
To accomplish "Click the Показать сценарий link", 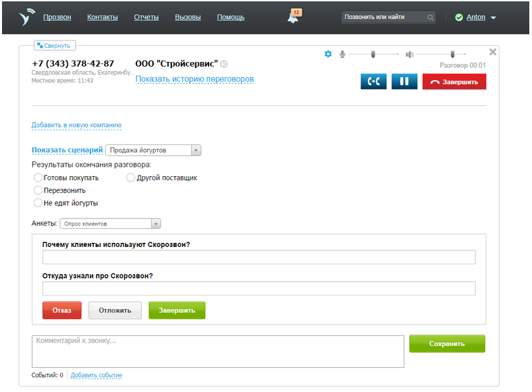I will pos(68,150).
